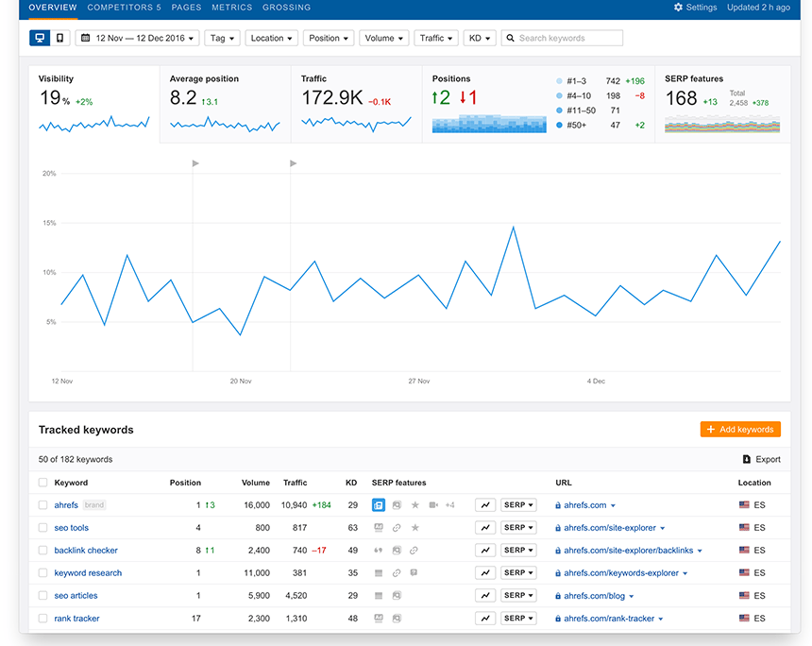The height and width of the screenshot is (646, 812).
Task: Open position history chart for keyword research
Action: [x=485, y=572]
